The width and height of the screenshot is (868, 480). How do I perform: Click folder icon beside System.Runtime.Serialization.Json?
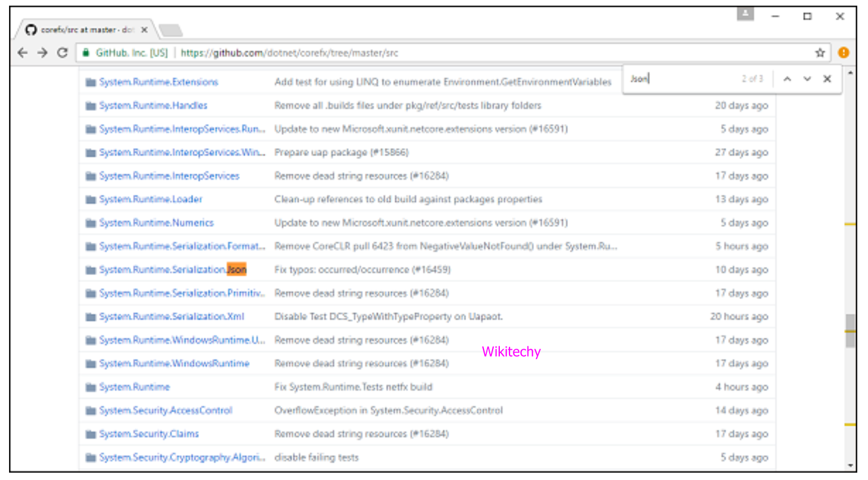(x=90, y=270)
